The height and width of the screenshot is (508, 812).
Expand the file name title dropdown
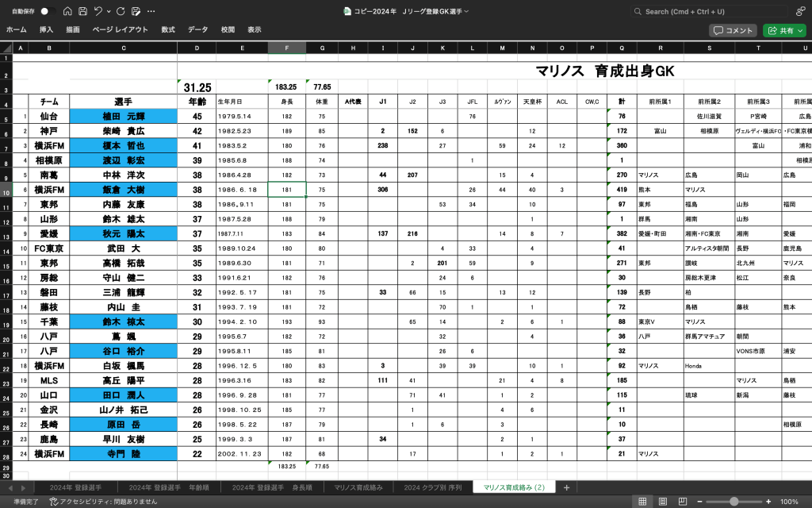point(466,12)
